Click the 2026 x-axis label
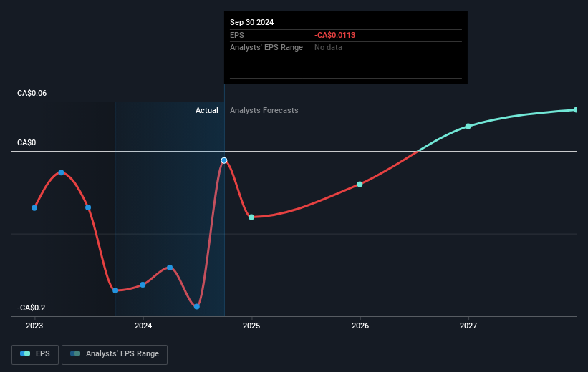588x372 pixels. (360, 325)
